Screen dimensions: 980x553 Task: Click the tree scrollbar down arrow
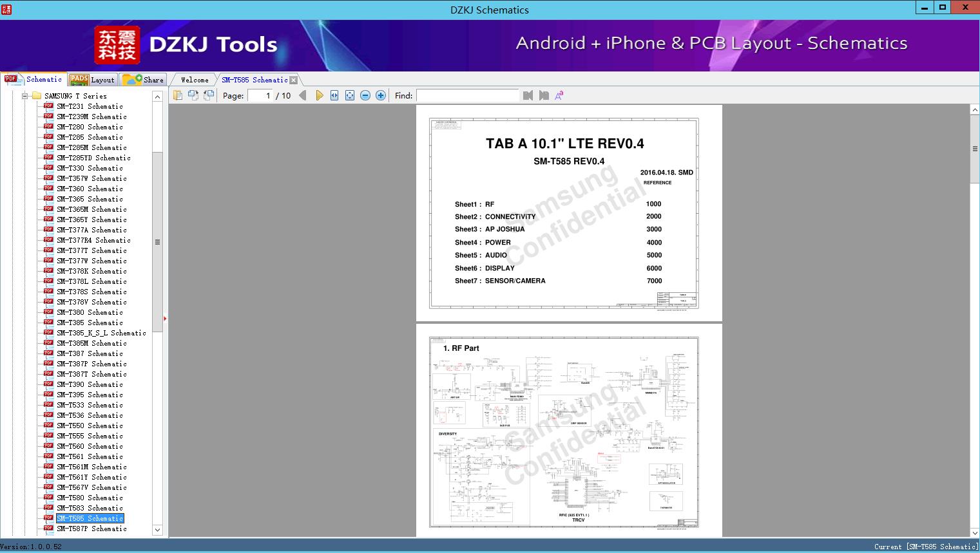tap(157, 530)
